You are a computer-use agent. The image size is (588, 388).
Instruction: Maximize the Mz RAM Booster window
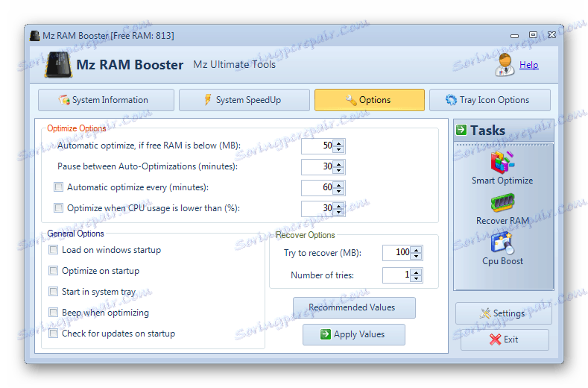(x=533, y=35)
